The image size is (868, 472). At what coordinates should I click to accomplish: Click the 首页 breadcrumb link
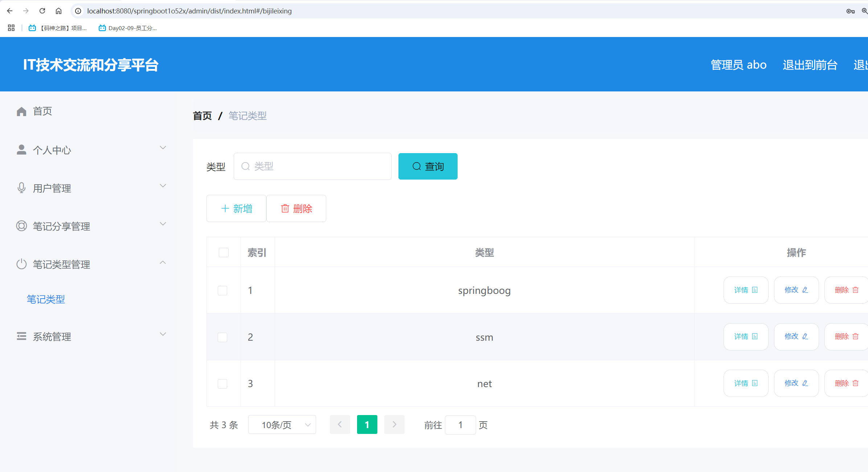[202, 116]
